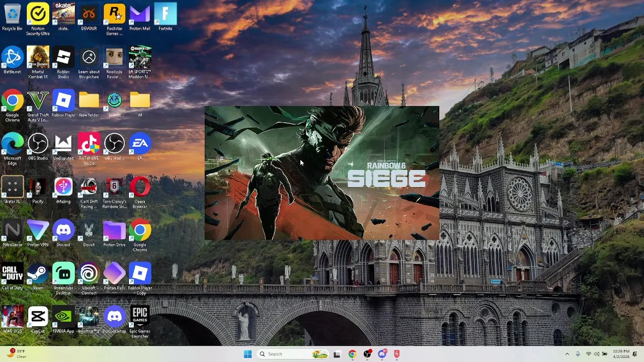
Task: Open the clock showing 10:26 PM
Action: pyautogui.click(x=621, y=354)
